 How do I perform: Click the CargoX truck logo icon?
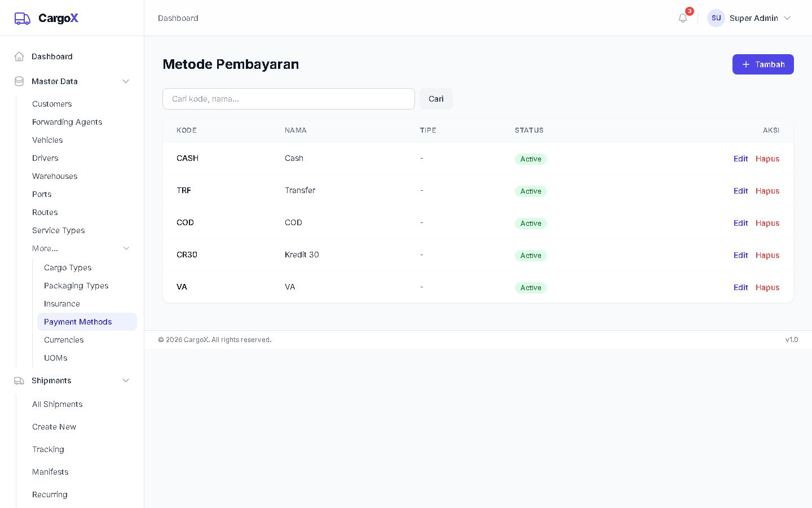22,19
